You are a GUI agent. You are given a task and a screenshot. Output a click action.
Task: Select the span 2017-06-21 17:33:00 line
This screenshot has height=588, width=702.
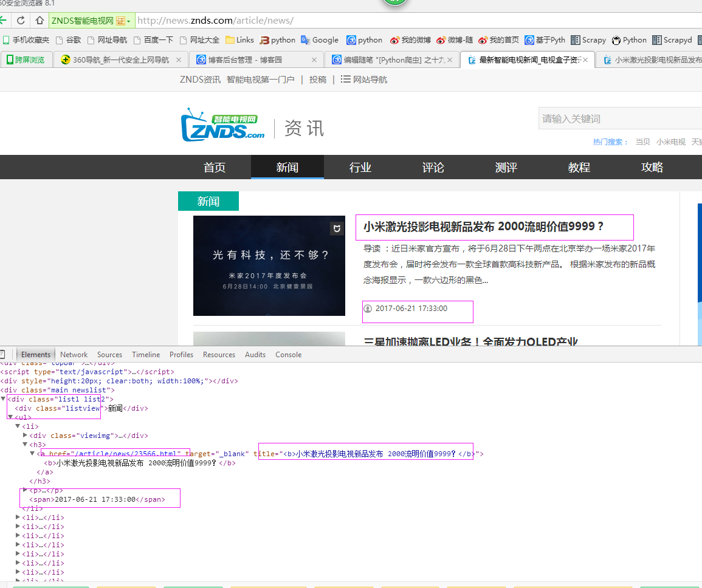point(97,499)
